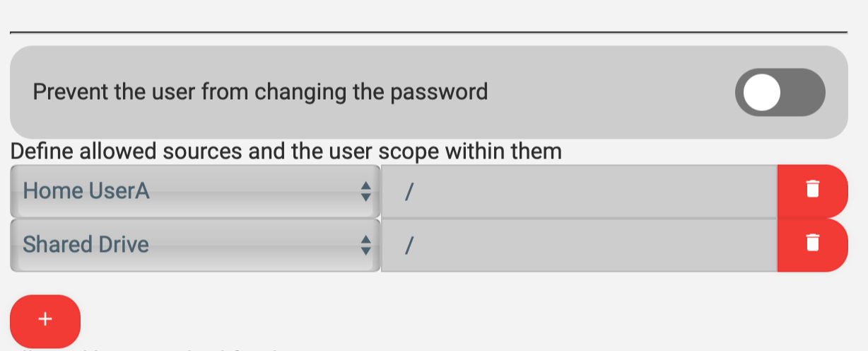Viewport: 868px width, 351px height.
Task: Focus the scope path field for Shared Drive
Action: [x=580, y=245]
